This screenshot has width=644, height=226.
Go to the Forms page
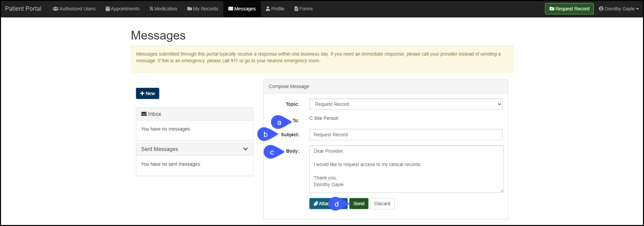pos(304,9)
